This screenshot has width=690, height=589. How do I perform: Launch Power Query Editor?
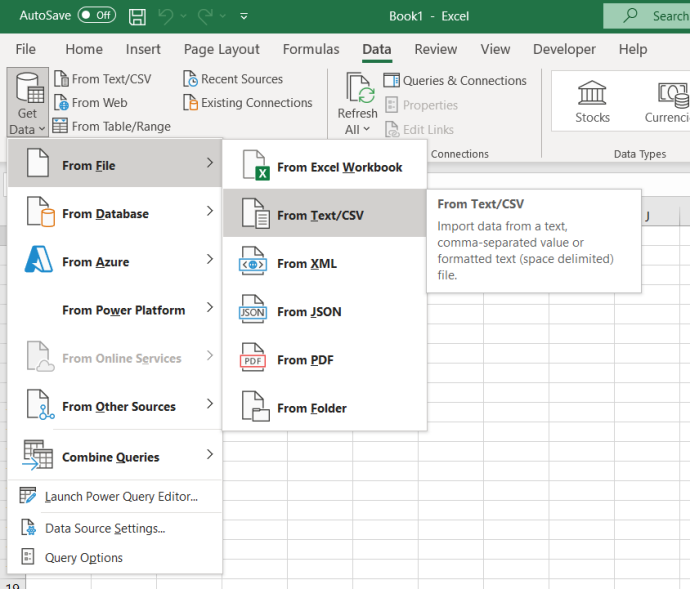point(114,496)
